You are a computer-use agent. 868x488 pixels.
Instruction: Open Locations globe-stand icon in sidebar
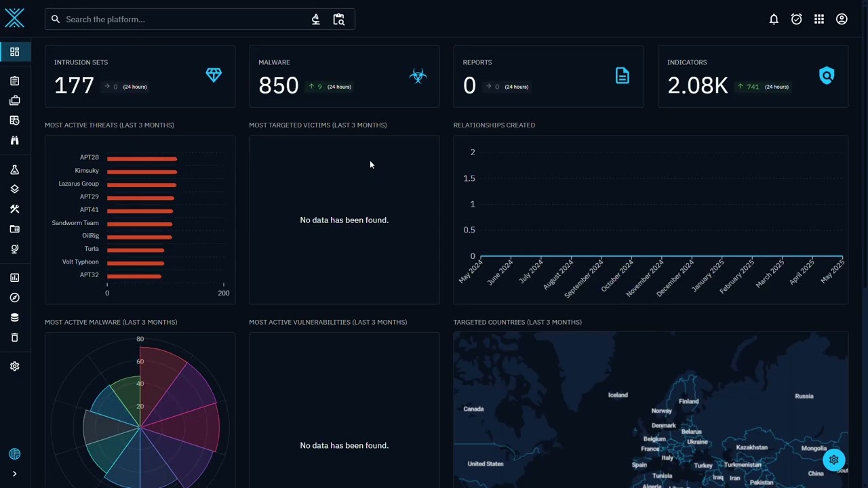point(14,249)
